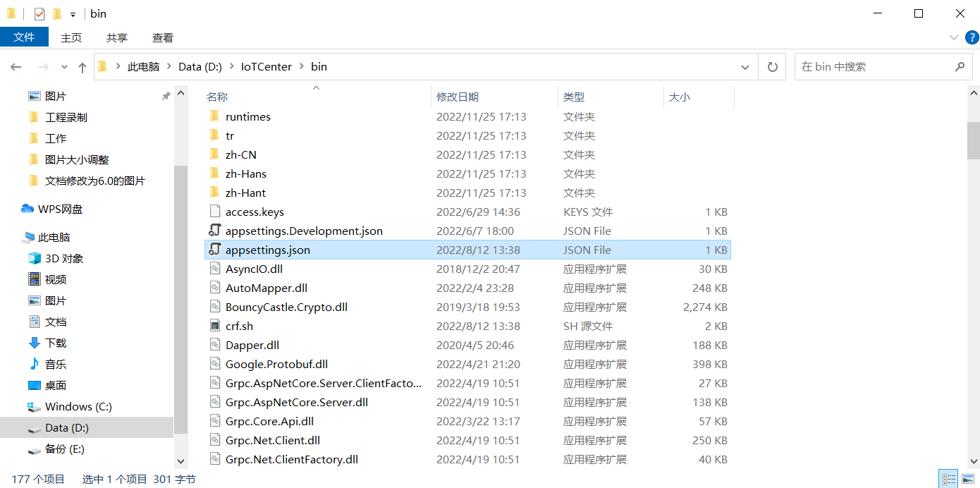
Task: Open the address bar history dropdown
Action: (x=745, y=67)
